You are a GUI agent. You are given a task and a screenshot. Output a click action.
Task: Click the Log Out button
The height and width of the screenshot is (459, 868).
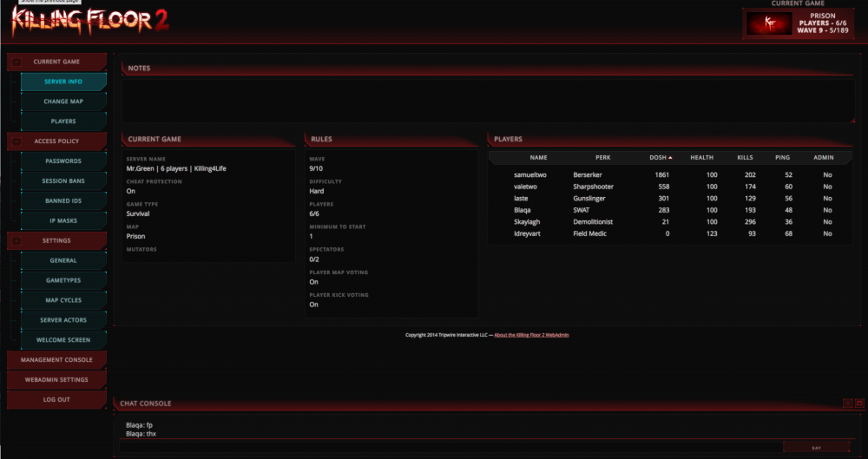(x=57, y=400)
